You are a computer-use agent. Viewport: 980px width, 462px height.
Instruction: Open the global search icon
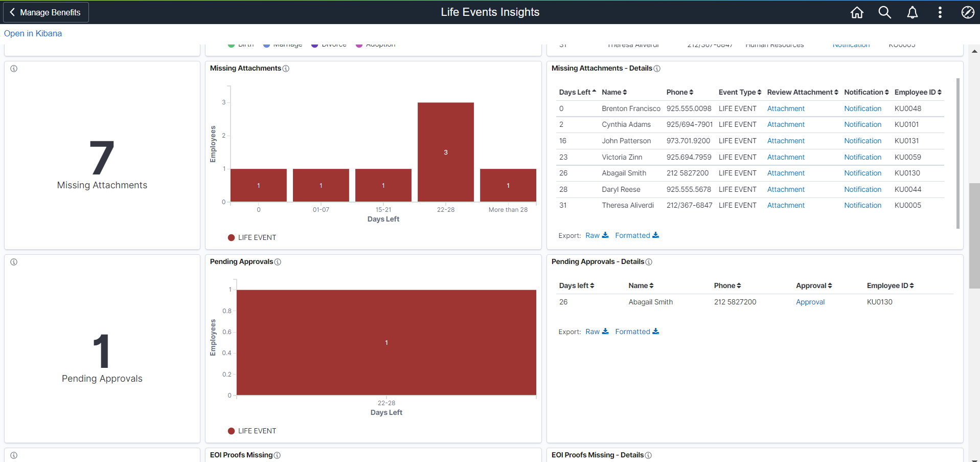click(884, 12)
